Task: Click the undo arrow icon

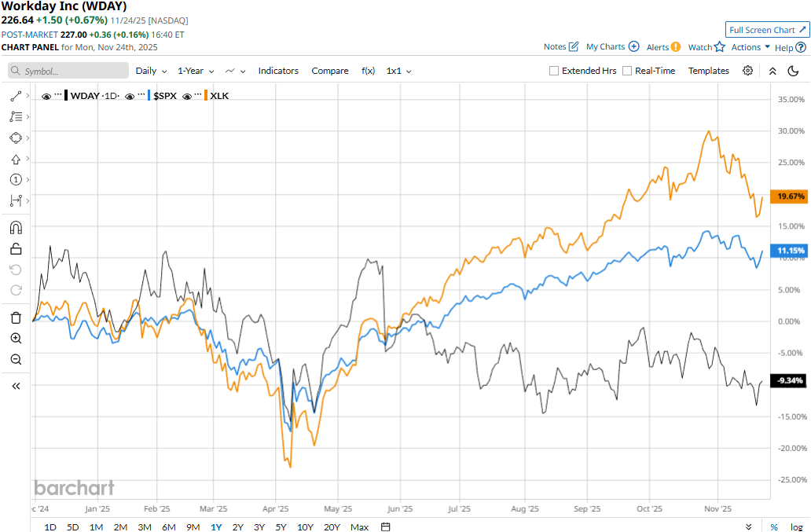Action: coord(16,270)
